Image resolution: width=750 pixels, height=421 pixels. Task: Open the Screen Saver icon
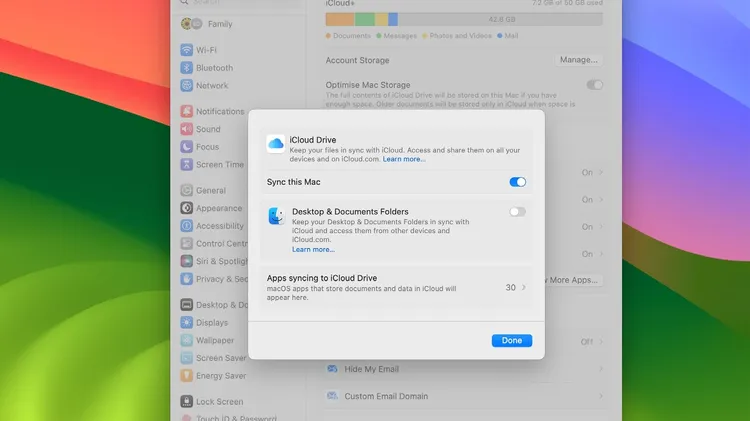coord(187,357)
